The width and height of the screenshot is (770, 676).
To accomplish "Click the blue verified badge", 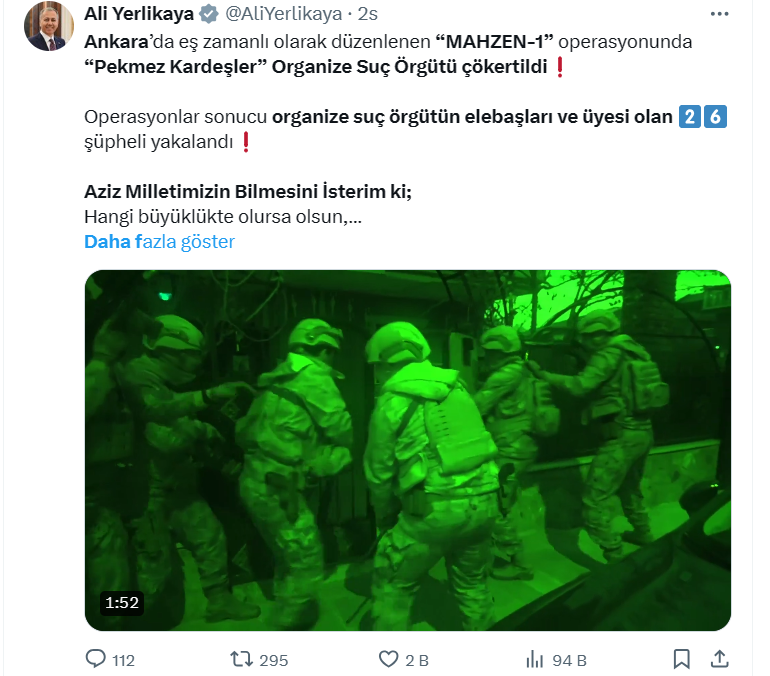I will click(209, 14).
